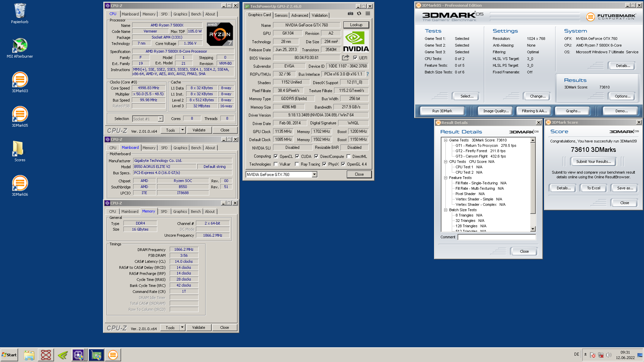Viewport: 644px width, 362px height.
Task: Toggle the DirectCompute checkbox
Action: pyautogui.click(x=316, y=156)
